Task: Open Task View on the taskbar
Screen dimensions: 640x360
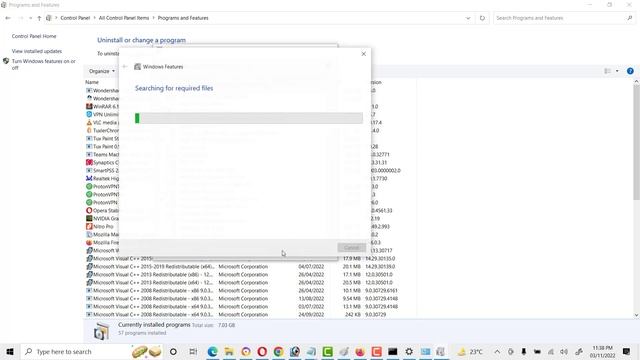Action: [193, 351]
